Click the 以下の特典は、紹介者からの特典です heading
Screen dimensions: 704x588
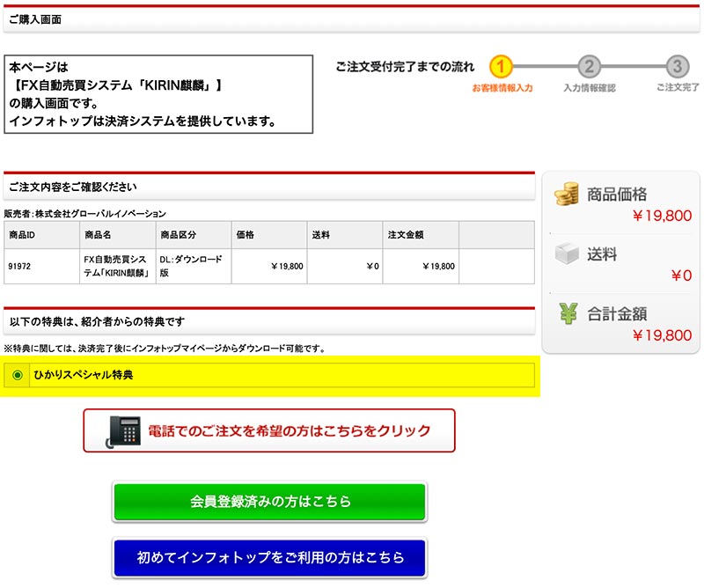97,321
